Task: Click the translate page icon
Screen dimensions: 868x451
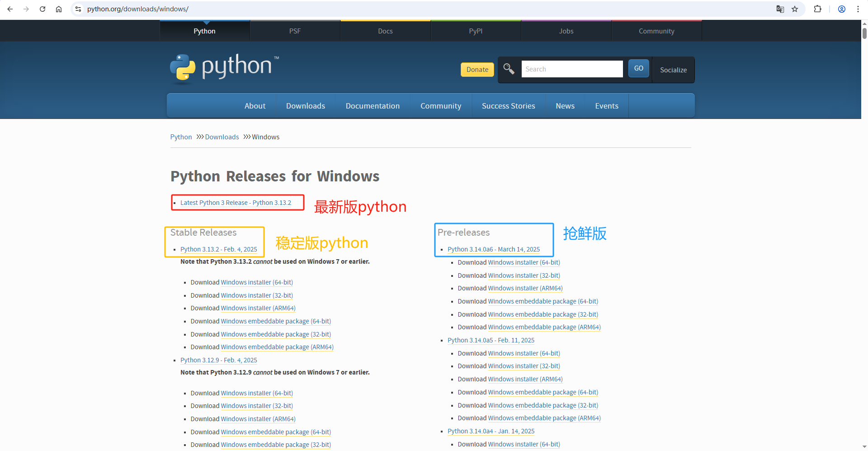Action: (x=780, y=9)
